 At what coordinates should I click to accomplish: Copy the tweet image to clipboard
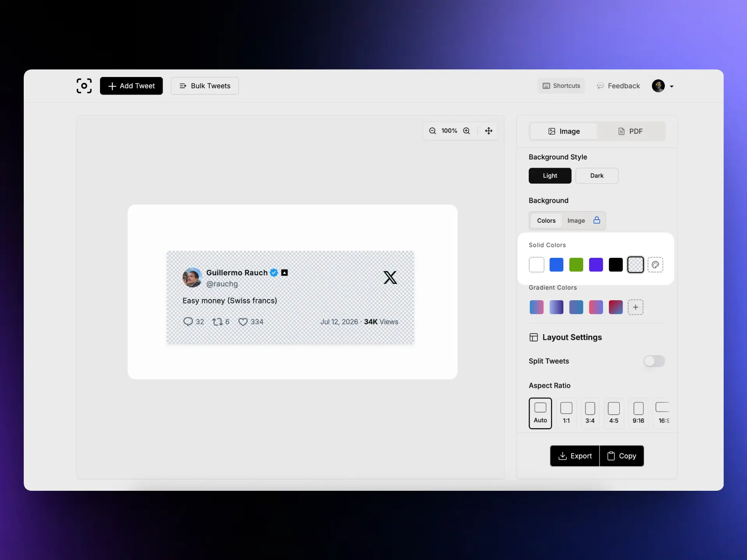pos(622,456)
